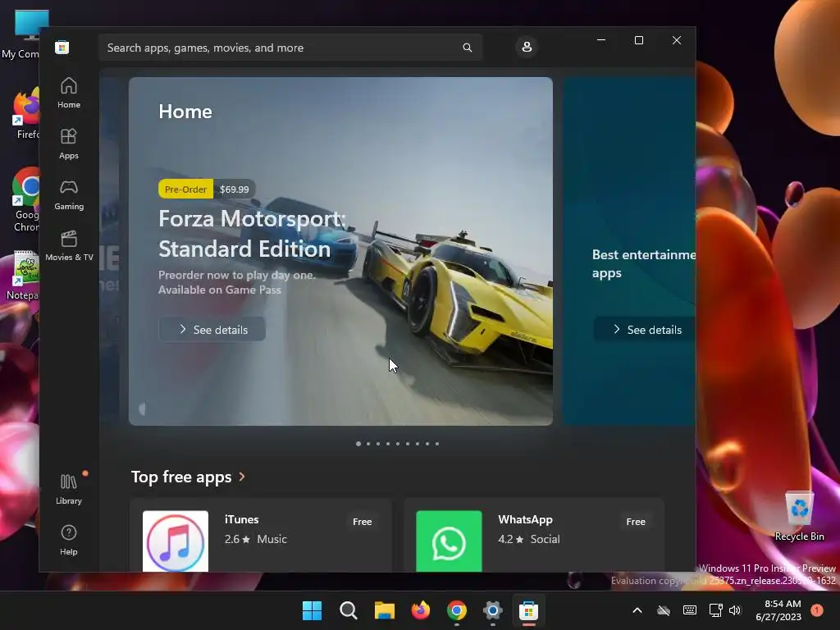Open the Home section in the Store sidebar
The height and width of the screenshot is (630, 840).
(69, 93)
